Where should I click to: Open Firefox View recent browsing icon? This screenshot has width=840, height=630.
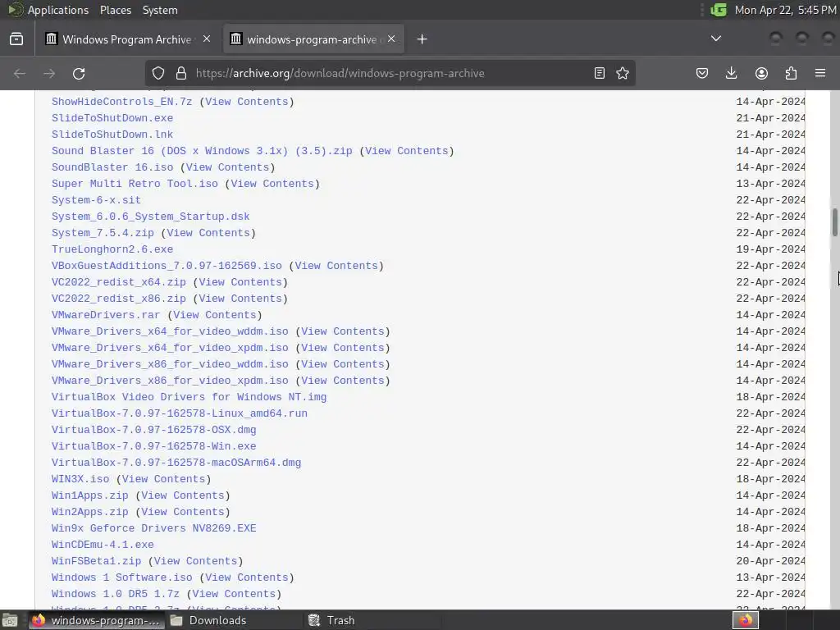point(16,39)
